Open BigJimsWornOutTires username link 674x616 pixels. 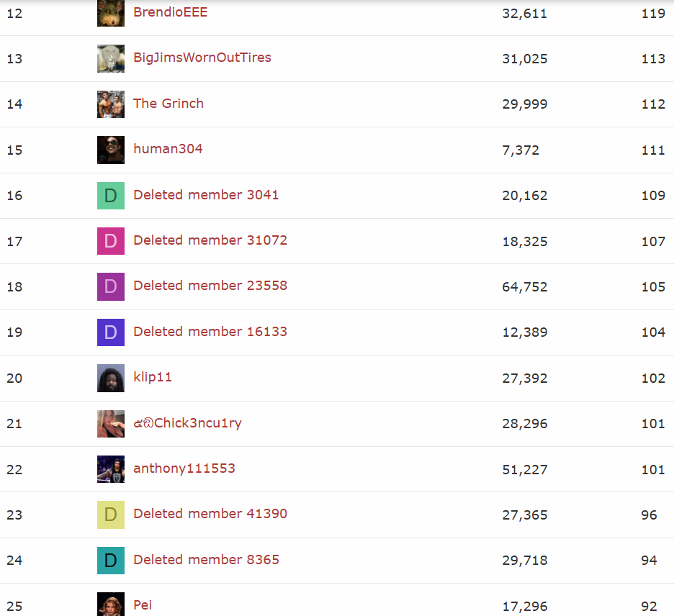click(202, 58)
